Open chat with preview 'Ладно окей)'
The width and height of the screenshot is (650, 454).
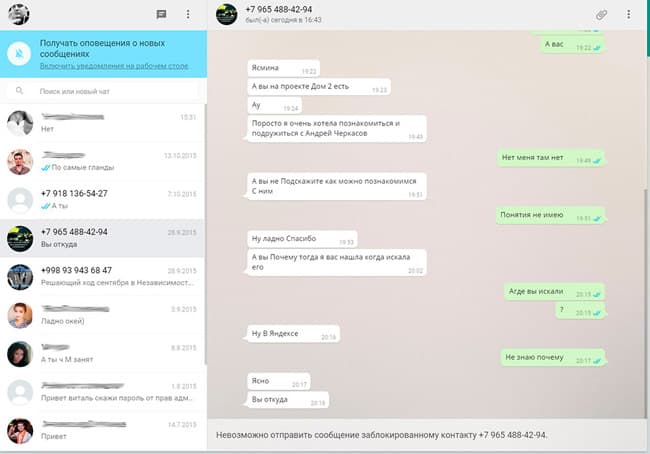coord(102,315)
